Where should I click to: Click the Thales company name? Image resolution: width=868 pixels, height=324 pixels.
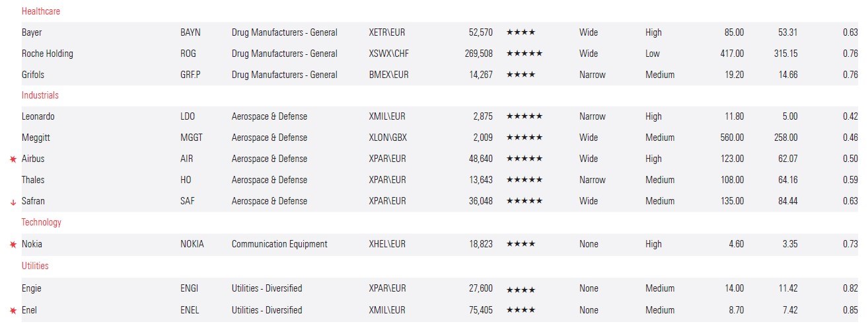[x=33, y=180]
